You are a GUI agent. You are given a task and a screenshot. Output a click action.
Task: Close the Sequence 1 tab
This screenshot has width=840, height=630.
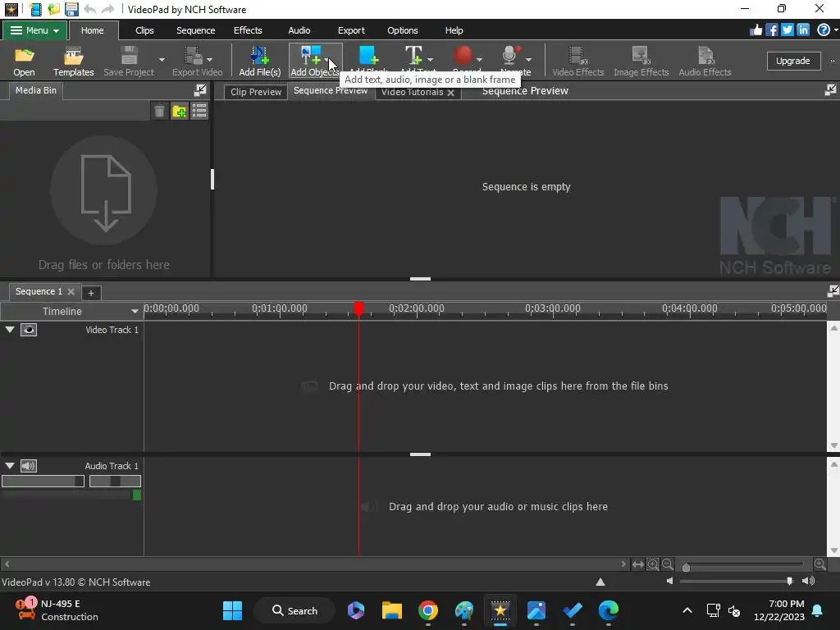(x=71, y=291)
